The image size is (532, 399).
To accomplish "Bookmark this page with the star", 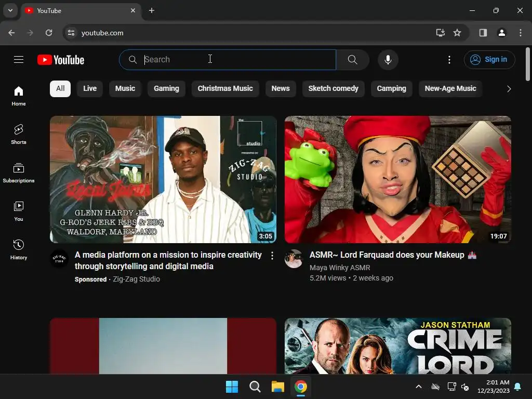I will [457, 33].
